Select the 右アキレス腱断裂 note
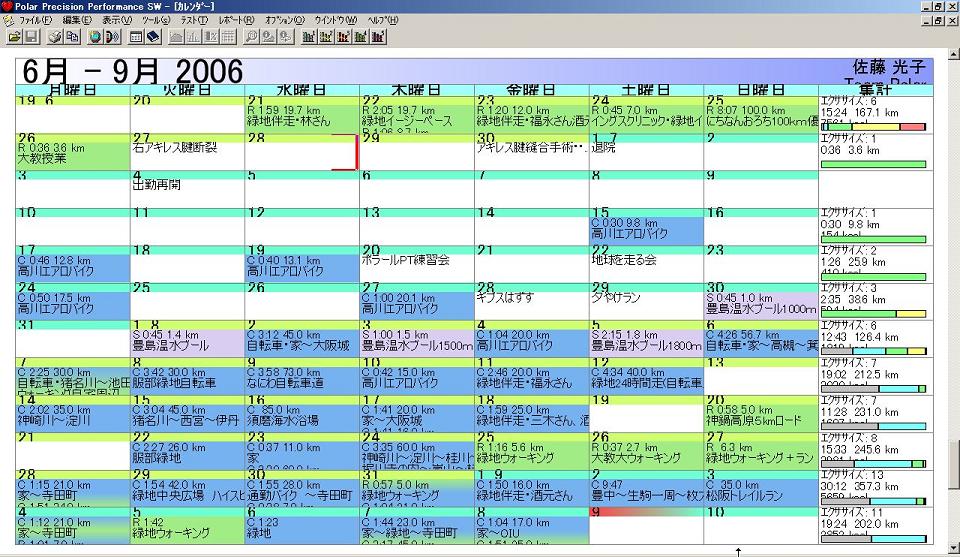 (174, 148)
